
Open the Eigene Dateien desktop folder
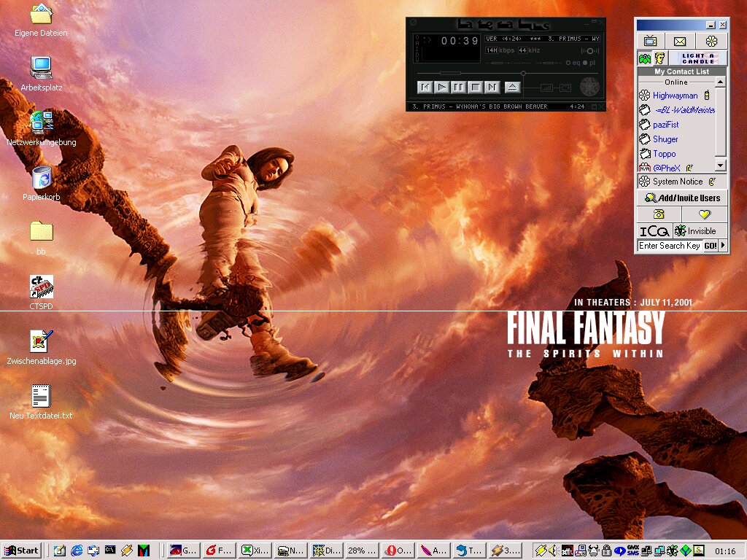tap(41, 20)
